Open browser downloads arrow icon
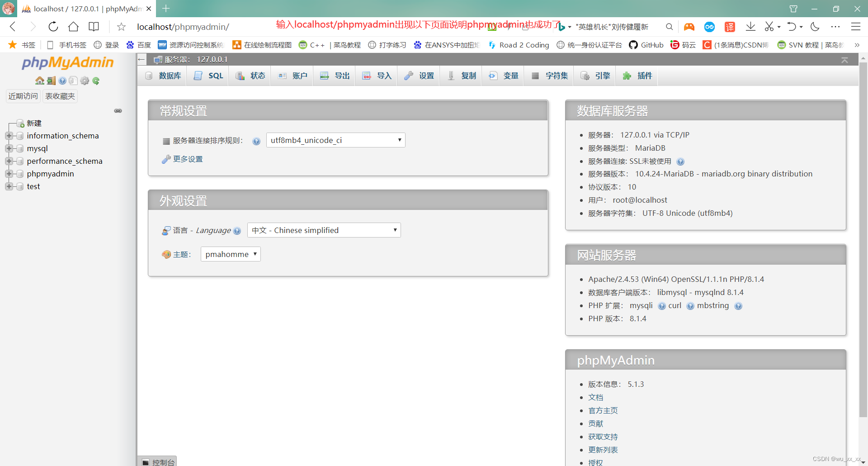868x466 pixels. (x=750, y=27)
